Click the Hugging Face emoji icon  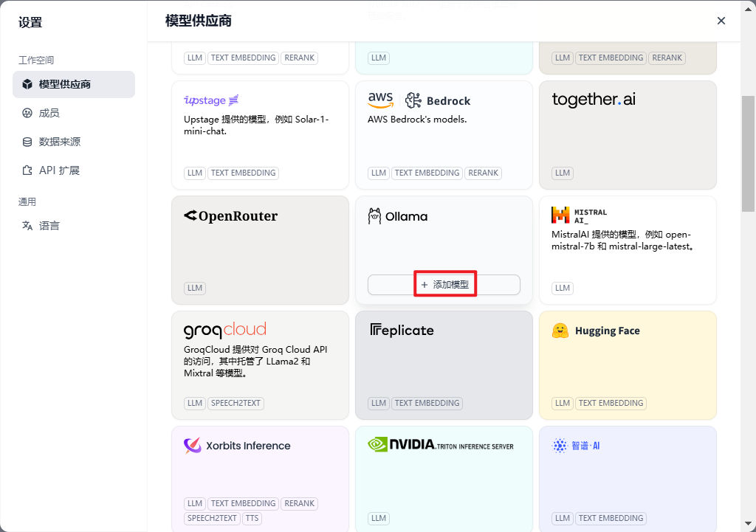(x=560, y=331)
